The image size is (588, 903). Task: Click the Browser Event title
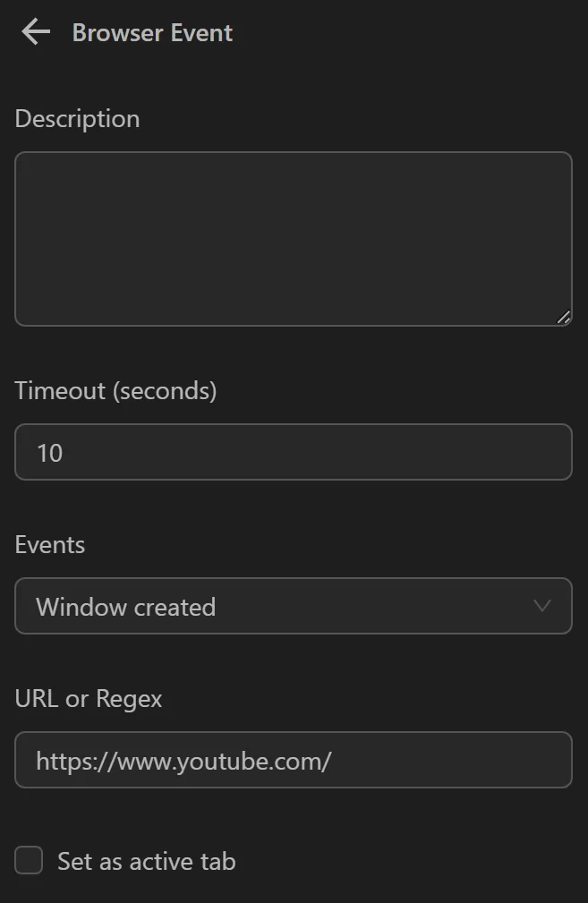pos(152,33)
